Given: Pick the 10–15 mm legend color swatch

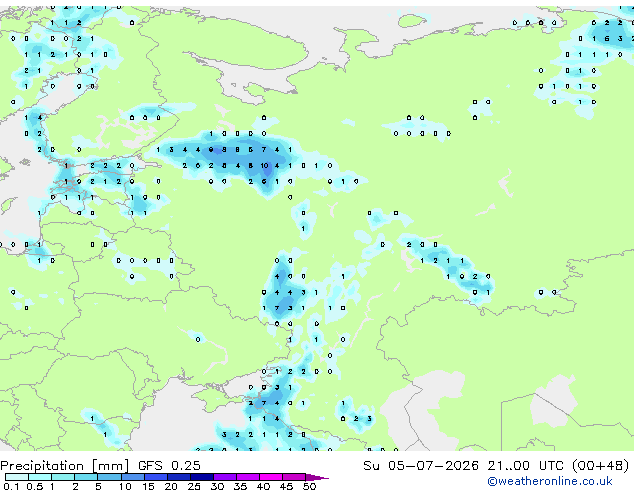Looking at the screenshot, I should coord(133,477).
